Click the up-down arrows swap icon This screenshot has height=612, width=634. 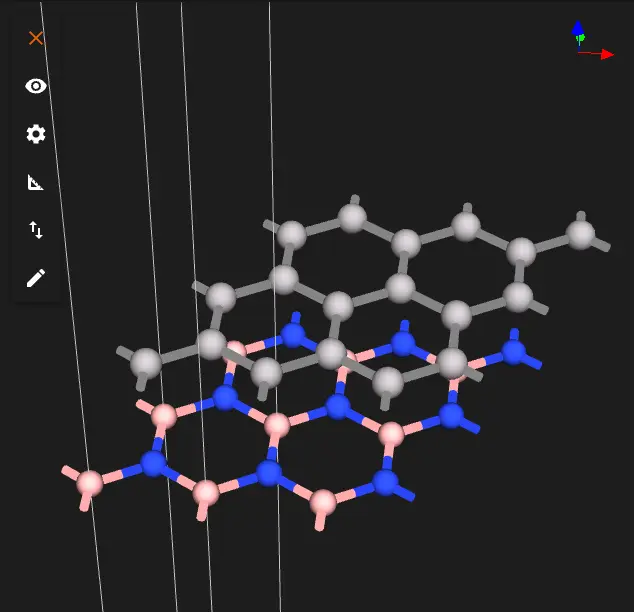pos(36,230)
